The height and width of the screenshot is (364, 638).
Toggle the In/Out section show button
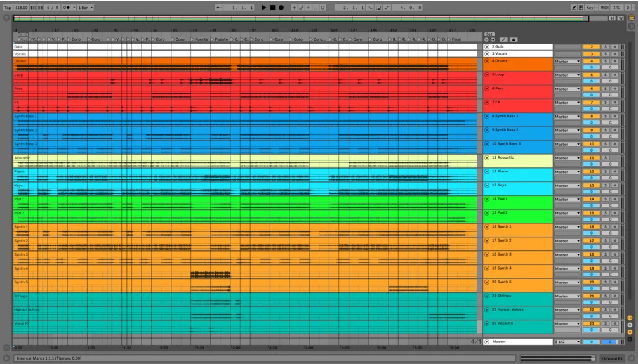tap(630, 318)
